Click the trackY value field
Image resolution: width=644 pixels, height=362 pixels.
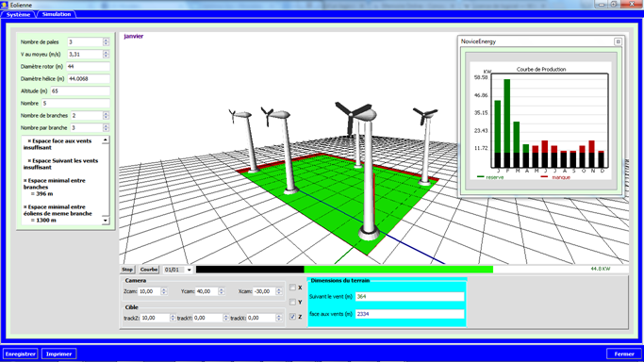tap(207, 318)
